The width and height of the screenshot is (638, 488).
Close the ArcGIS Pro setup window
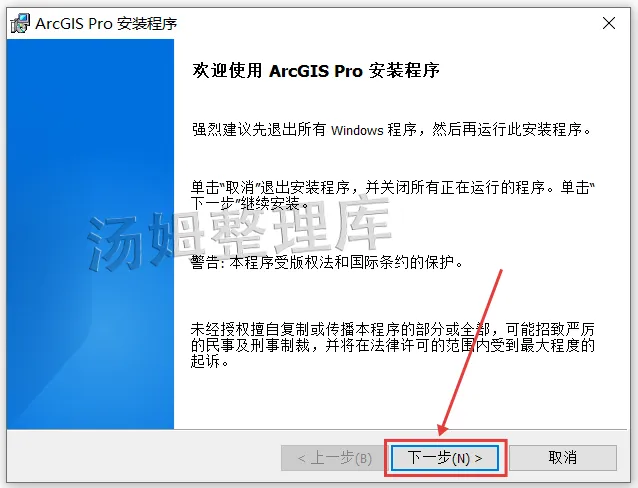pyautogui.click(x=609, y=23)
